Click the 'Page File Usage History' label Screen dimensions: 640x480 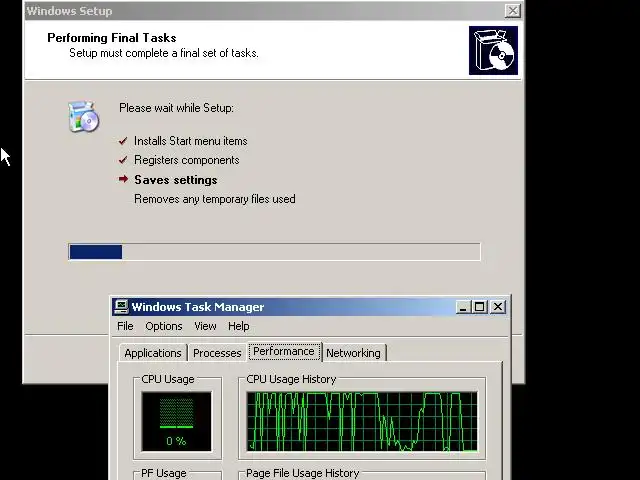302,473
